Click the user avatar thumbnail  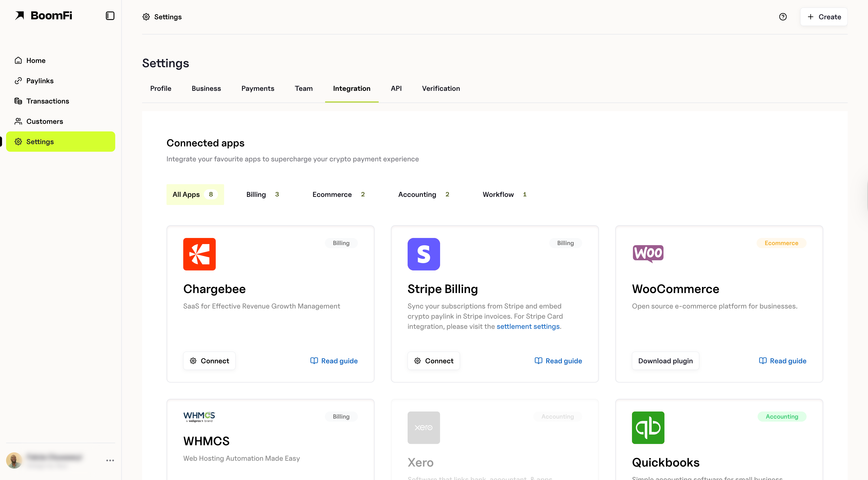[x=14, y=460]
